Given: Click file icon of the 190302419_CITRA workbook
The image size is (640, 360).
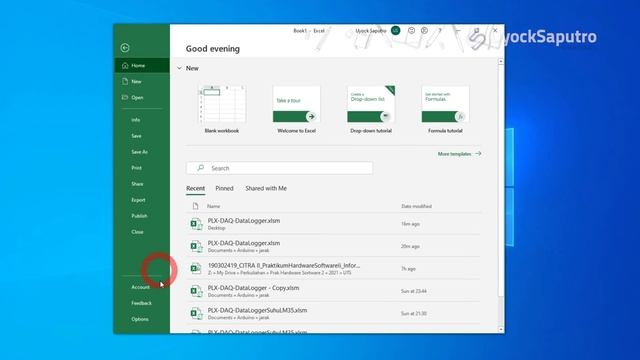Looking at the screenshot, I should [196, 269].
